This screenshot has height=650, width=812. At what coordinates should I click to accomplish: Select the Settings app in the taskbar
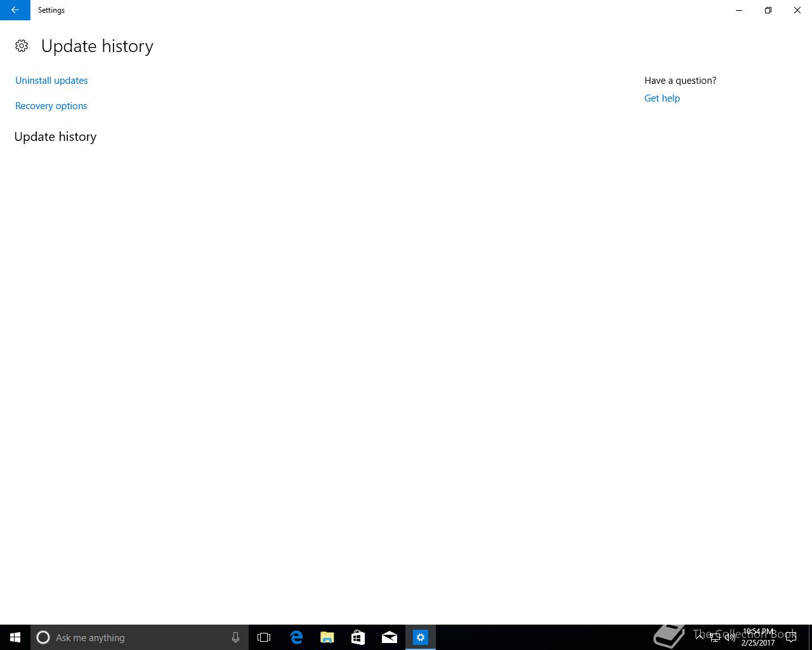(421, 637)
